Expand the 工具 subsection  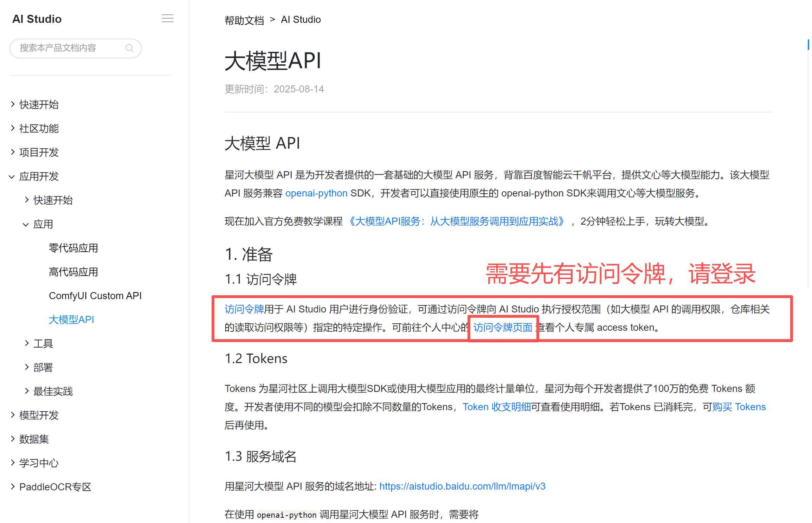[x=43, y=343]
